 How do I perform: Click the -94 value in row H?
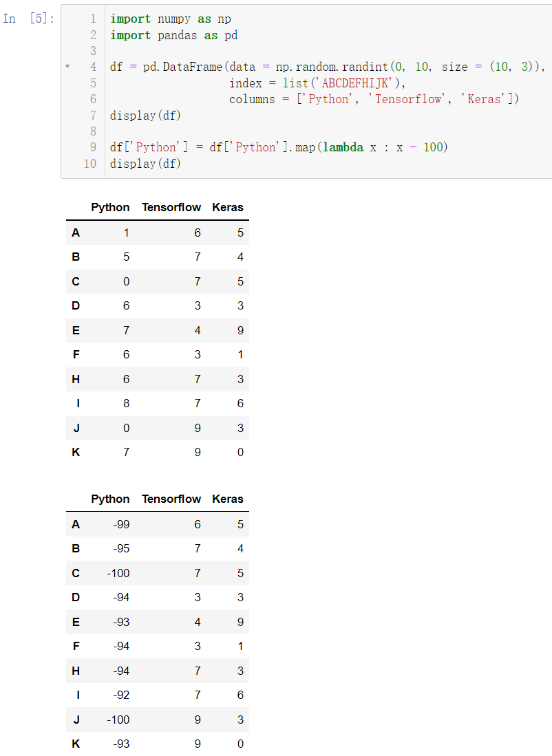point(121,671)
